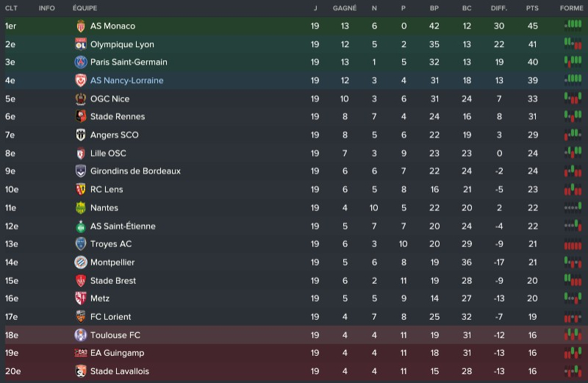The image size is (588, 383).
Task: Click the Olympique Lyon club badge
Action: 81,44
